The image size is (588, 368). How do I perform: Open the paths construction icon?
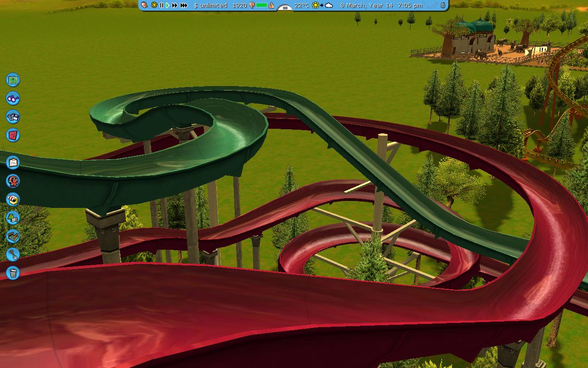[13, 236]
